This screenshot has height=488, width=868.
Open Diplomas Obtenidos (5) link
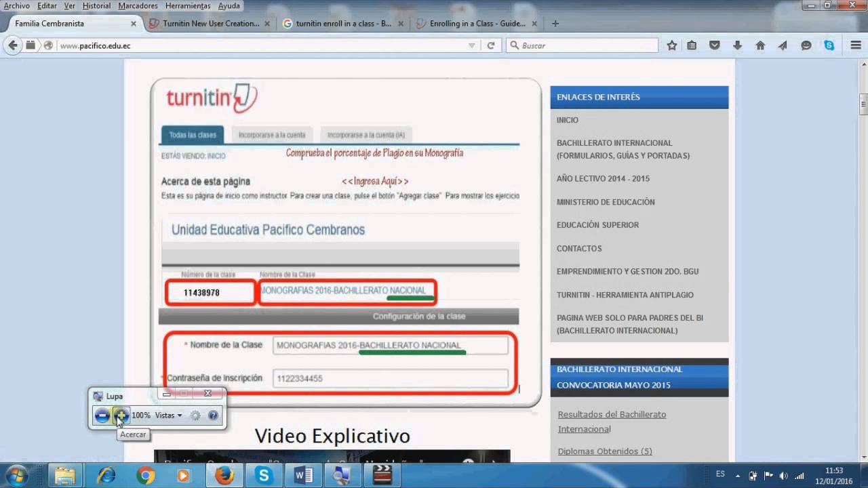(x=605, y=451)
